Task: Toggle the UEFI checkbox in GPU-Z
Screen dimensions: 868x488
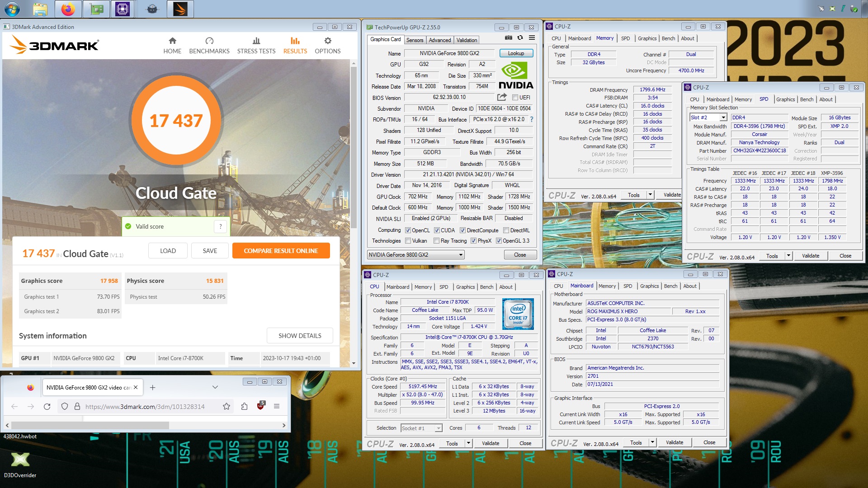Action: [515, 98]
